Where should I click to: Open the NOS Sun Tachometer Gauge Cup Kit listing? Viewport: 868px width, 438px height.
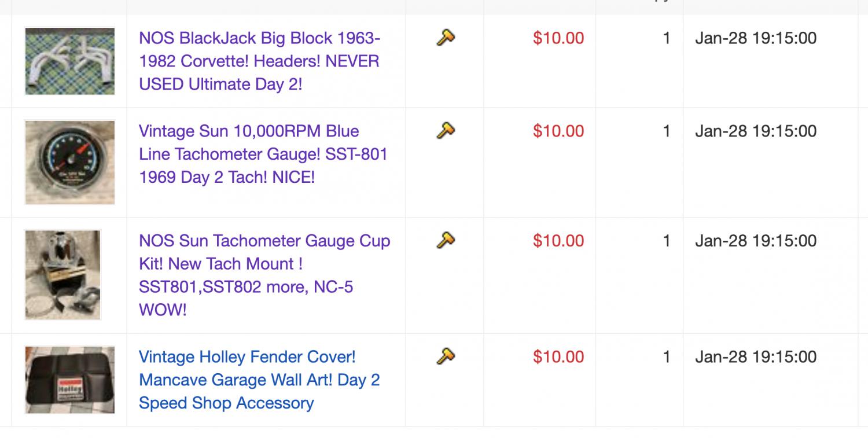pos(264,275)
